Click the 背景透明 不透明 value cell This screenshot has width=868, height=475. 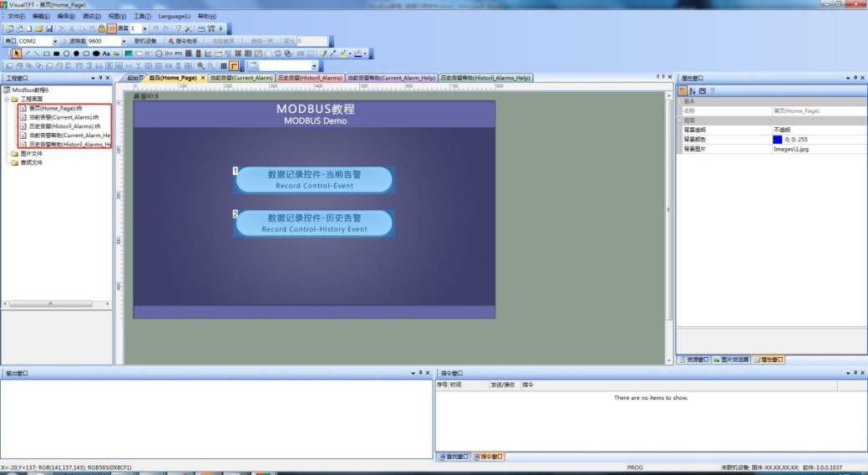coord(820,130)
